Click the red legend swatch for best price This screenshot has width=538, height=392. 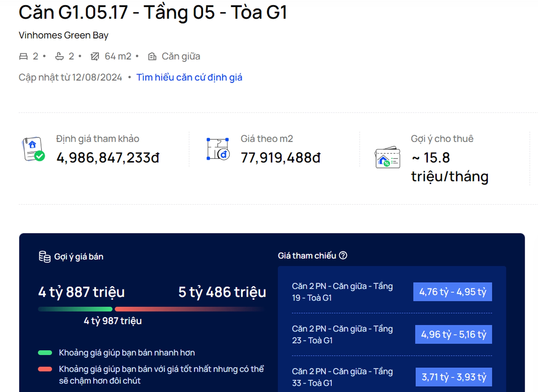point(45,369)
